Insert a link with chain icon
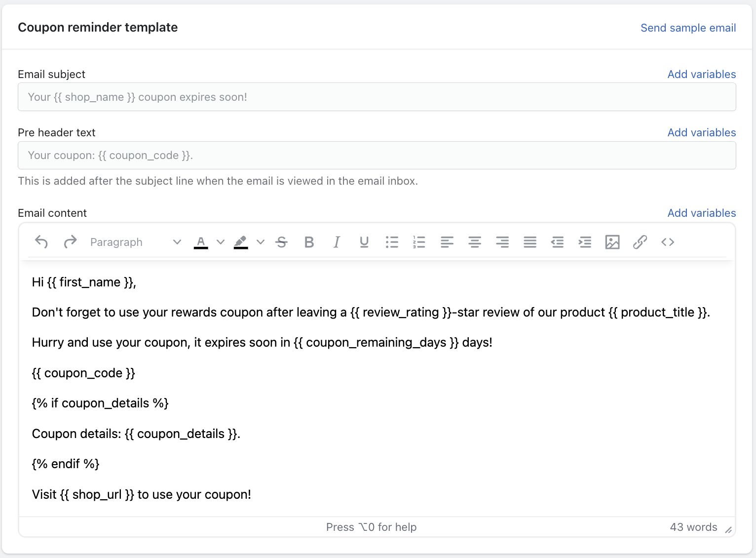This screenshot has width=756, height=558. click(x=640, y=242)
